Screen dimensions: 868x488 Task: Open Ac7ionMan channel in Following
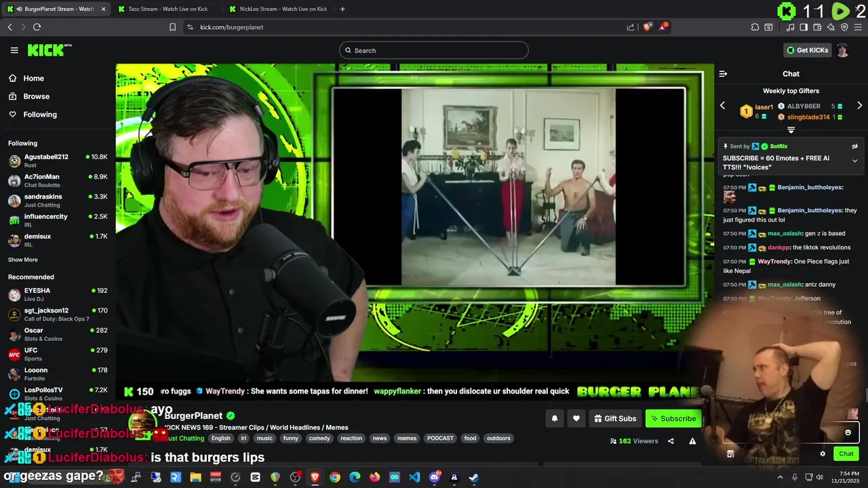click(x=58, y=180)
